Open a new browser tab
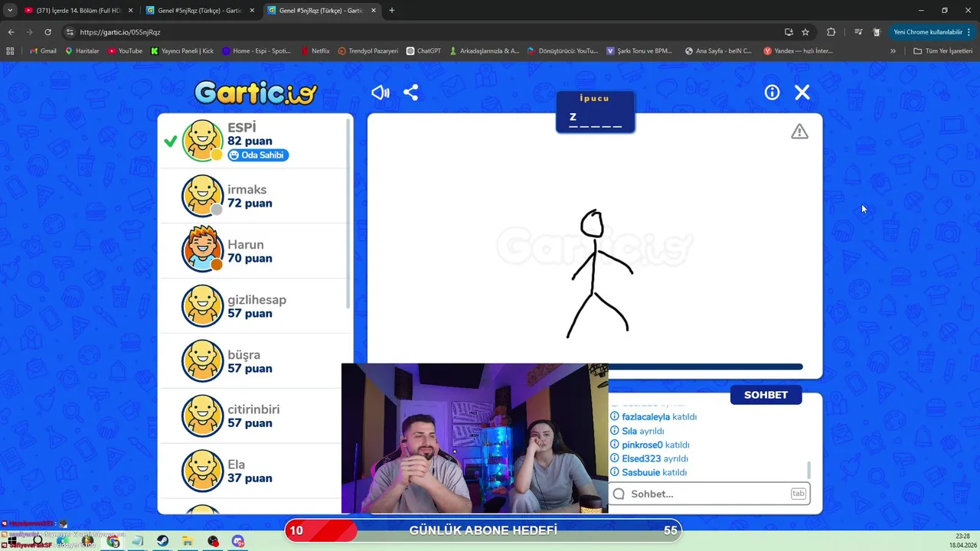This screenshot has height=551, width=980. click(x=392, y=11)
